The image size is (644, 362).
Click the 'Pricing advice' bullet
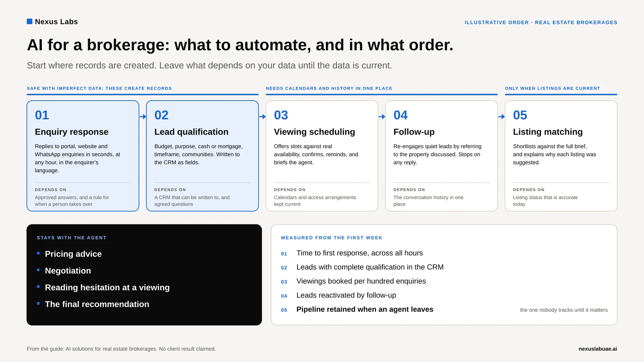tap(73, 254)
